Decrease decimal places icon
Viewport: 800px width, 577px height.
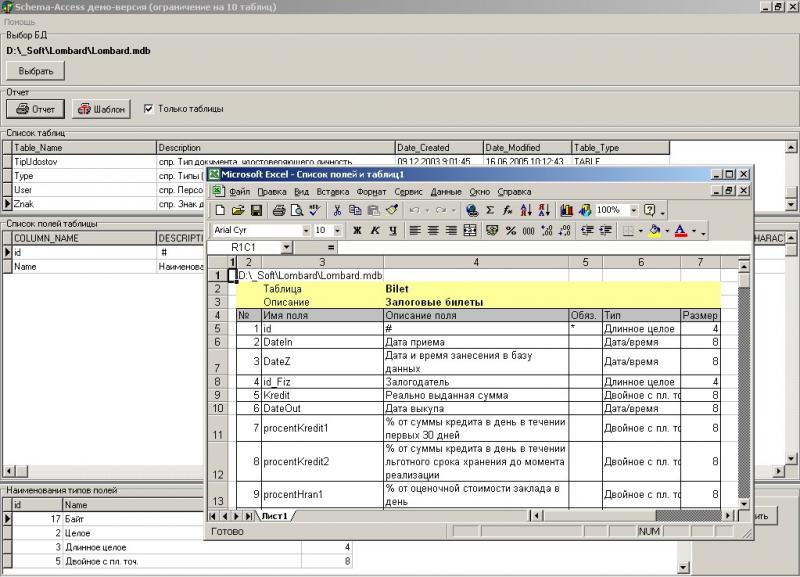[564, 231]
